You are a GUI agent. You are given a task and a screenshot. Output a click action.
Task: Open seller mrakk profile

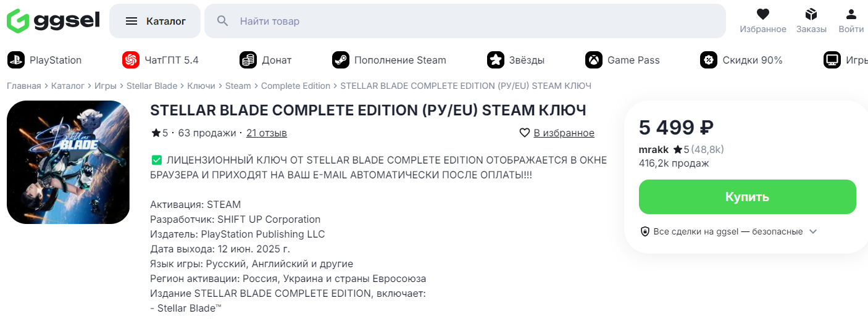click(653, 149)
